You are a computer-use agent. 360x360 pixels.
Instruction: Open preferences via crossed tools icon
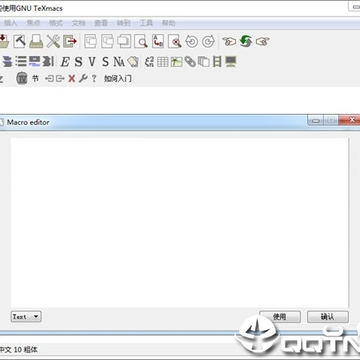point(53,41)
